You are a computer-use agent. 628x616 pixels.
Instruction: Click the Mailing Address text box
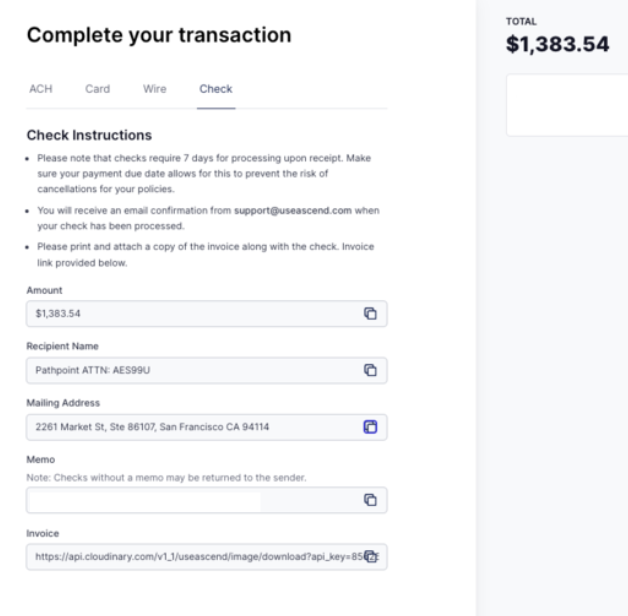[x=190, y=427]
